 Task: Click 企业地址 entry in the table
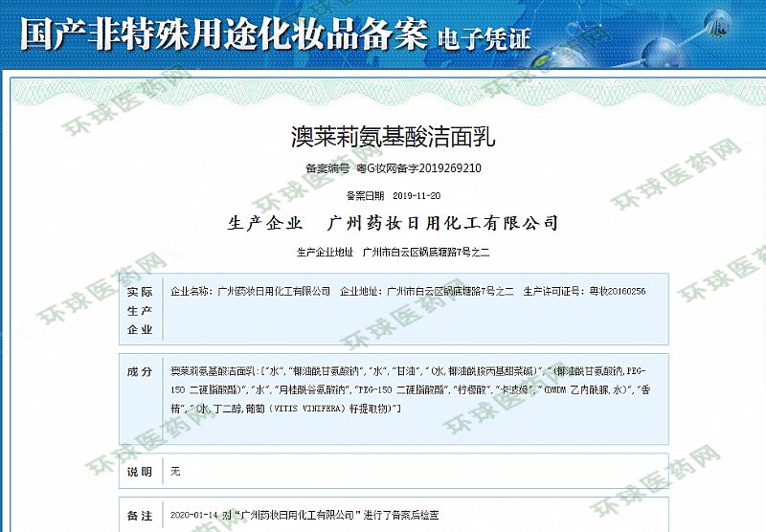(x=427, y=291)
